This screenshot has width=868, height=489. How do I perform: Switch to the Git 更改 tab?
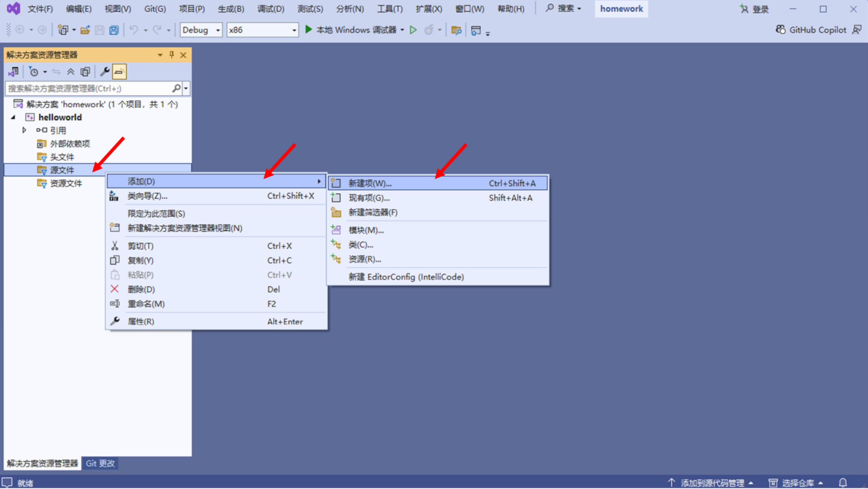click(100, 463)
